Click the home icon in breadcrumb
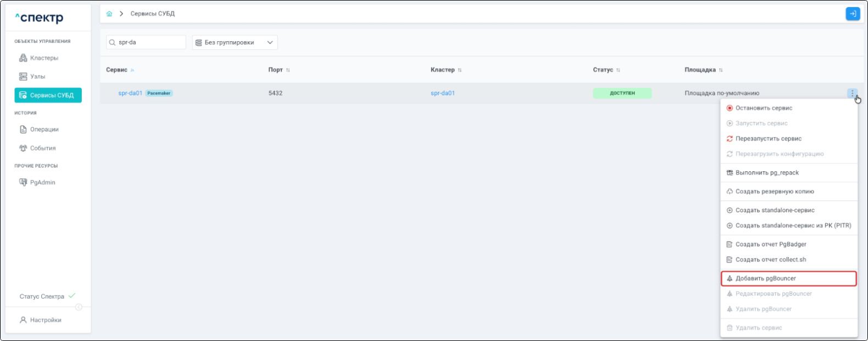 (109, 14)
